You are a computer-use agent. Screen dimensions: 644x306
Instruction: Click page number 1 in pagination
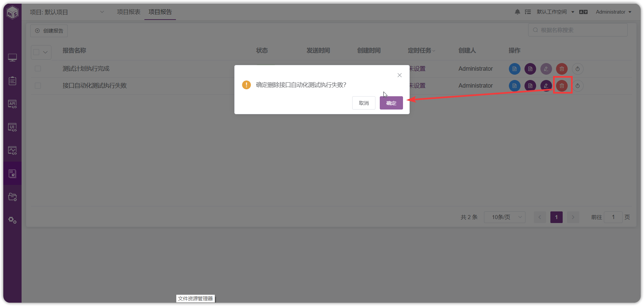click(x=556, y=217)
